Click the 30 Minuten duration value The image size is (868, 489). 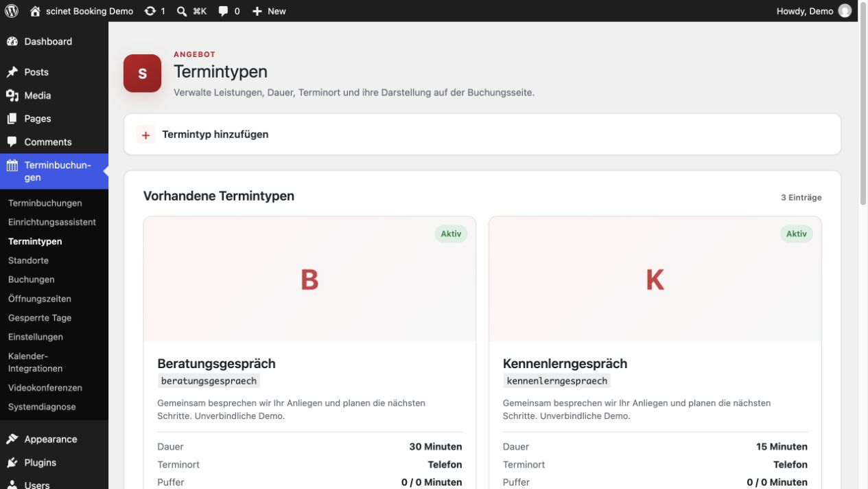[x=436, y=447]
